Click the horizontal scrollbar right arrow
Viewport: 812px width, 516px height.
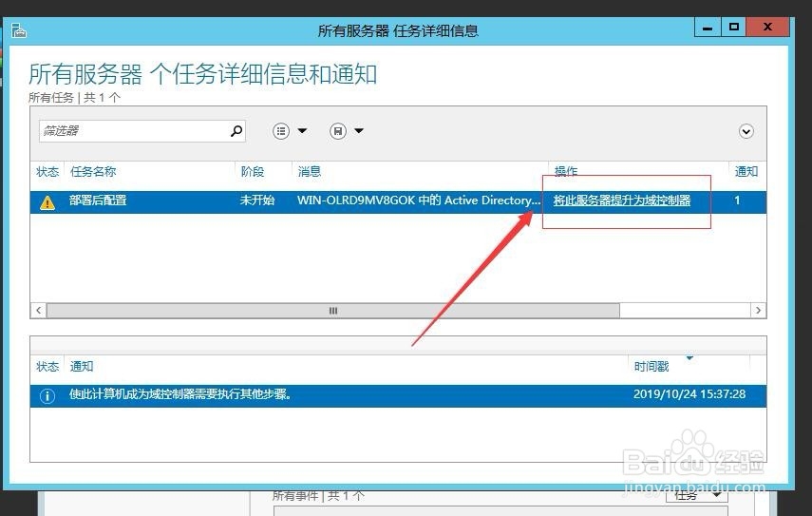(x=758, y=311)
